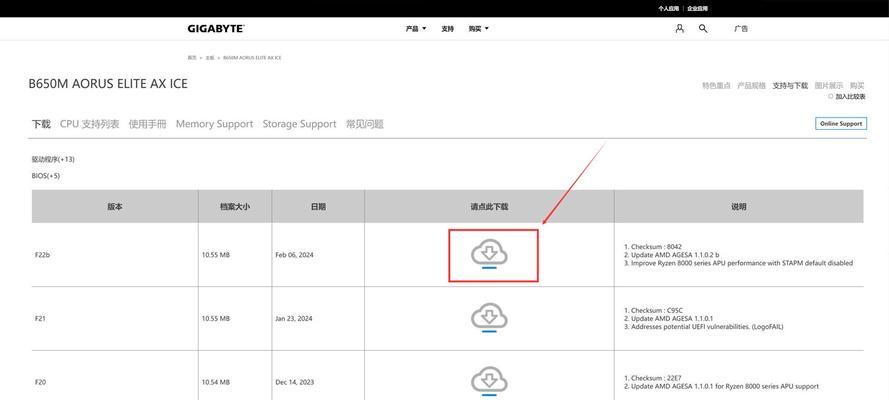
Task: Click the 请点此下载 column header
Action: (x=489, y=207)
